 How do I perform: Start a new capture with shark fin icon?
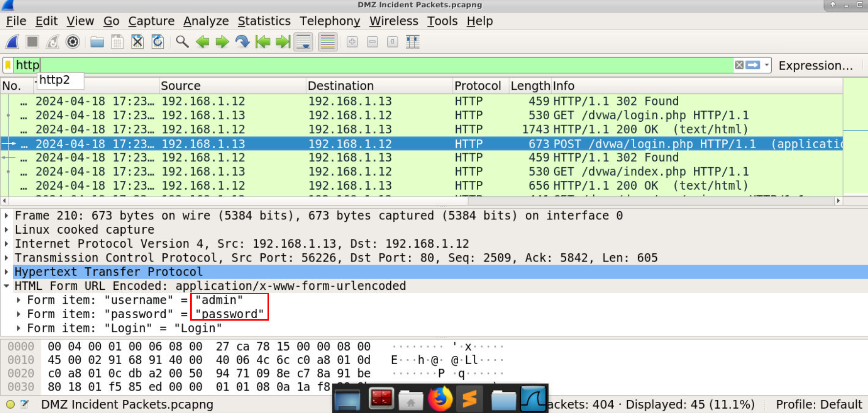click(x=13, y=42)
